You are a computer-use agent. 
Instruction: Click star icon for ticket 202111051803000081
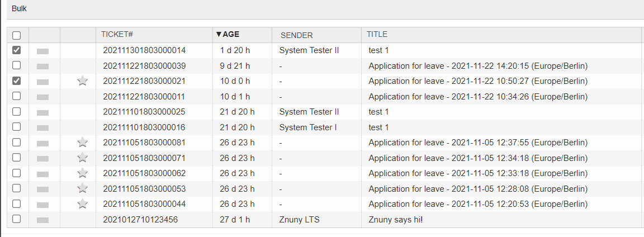83,143
